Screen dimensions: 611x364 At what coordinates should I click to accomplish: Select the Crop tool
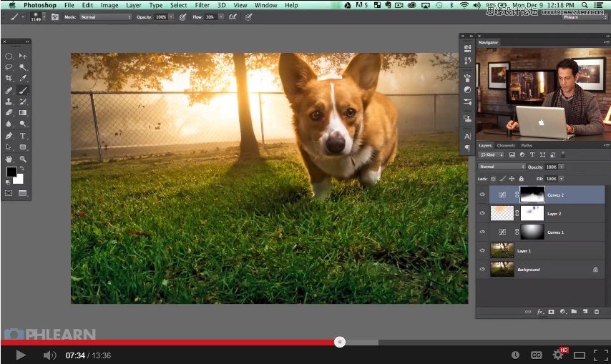tap(9, 78)
